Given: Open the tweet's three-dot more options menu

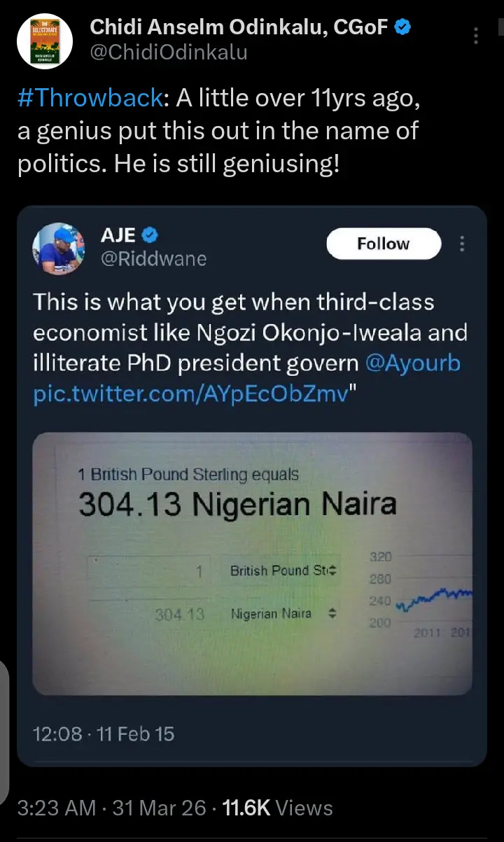Looking at the screenshot, I should pos(476,36).
